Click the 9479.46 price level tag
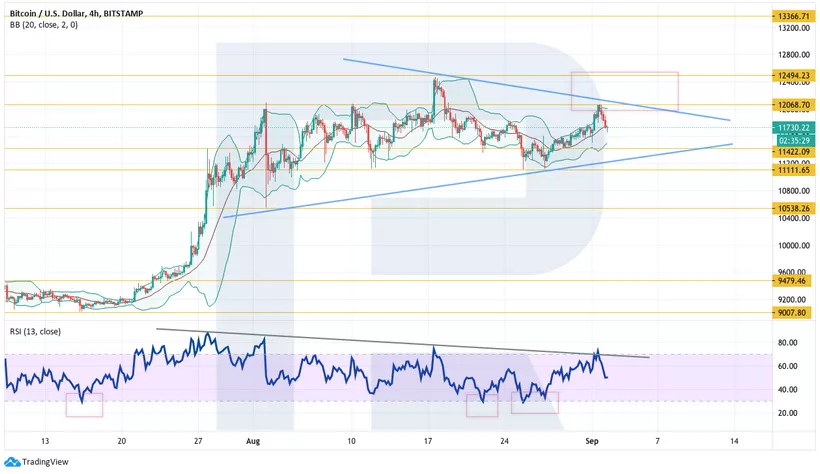The height and width of the screenshot is (474, 820). tap(792, 281)
